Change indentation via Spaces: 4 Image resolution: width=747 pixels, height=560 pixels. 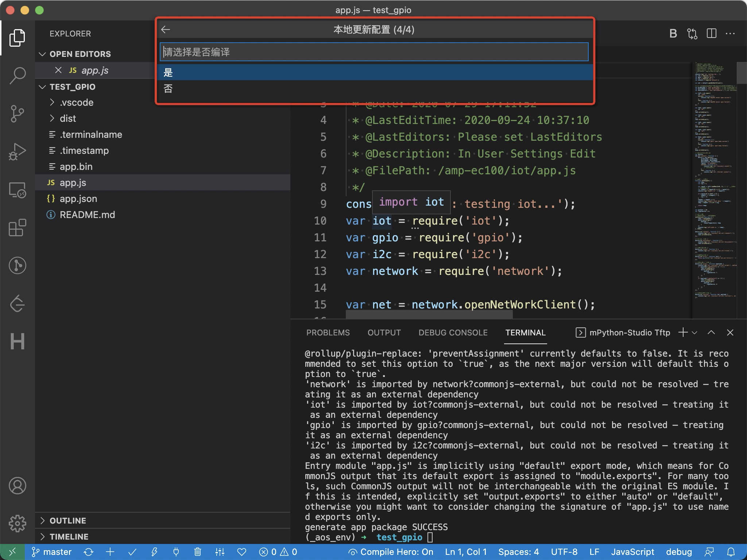pos(518,552)
